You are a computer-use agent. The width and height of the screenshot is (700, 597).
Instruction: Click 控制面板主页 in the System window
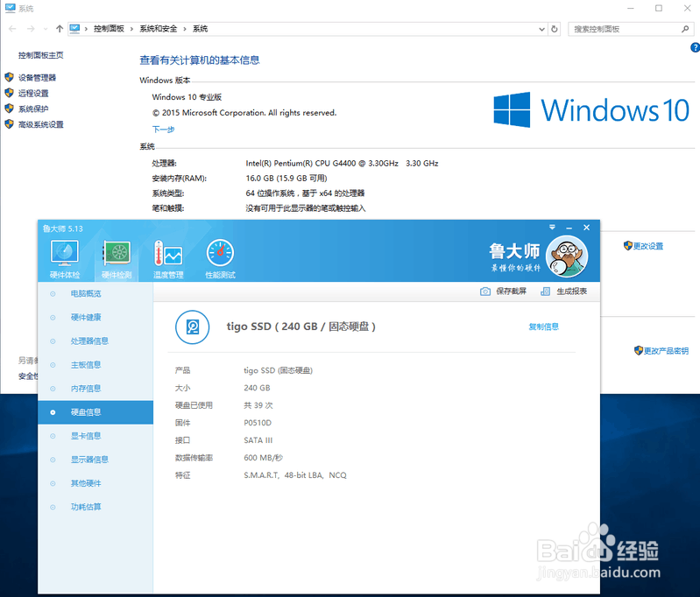pyautogui.click(x=40, y=55)
